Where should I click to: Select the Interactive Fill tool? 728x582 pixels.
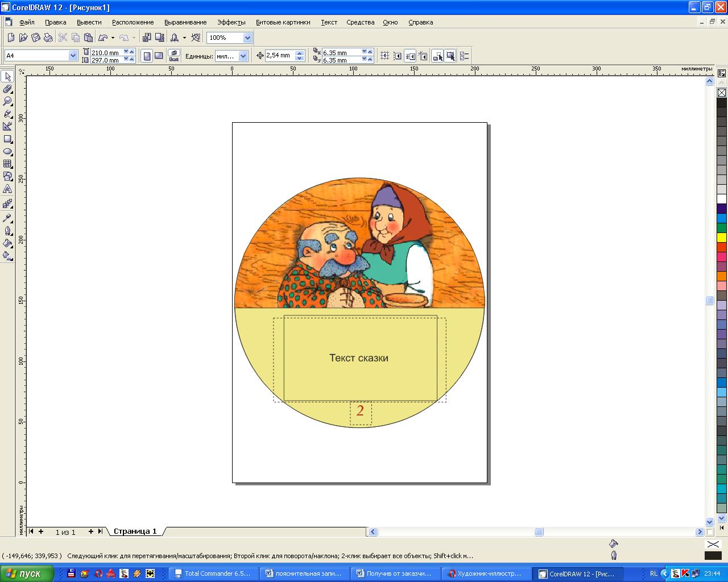[x=7, y=256]
